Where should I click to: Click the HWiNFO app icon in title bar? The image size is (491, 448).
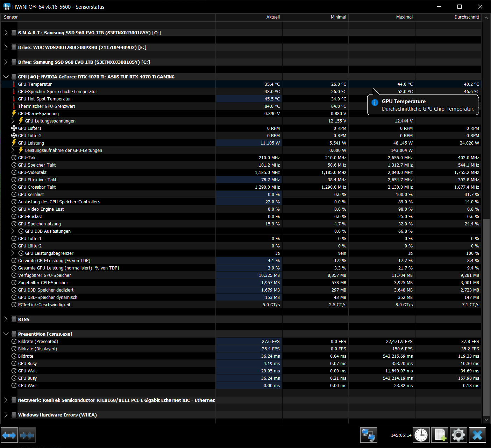point(7,7)
